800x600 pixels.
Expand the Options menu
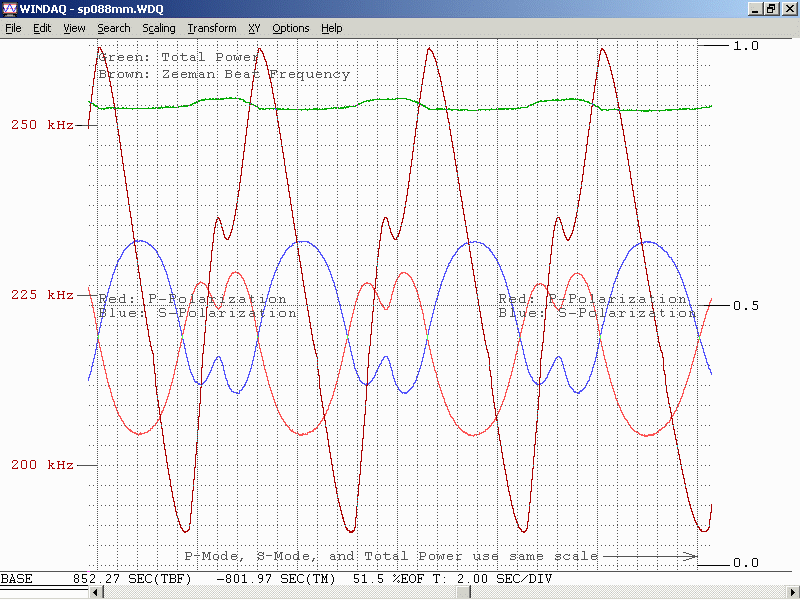click(291, 28)
